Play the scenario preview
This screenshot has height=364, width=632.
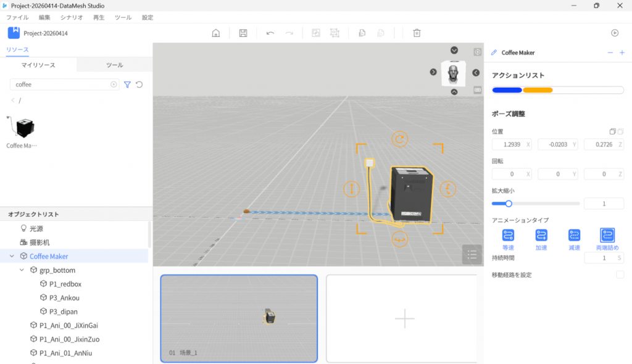[615, 33]
